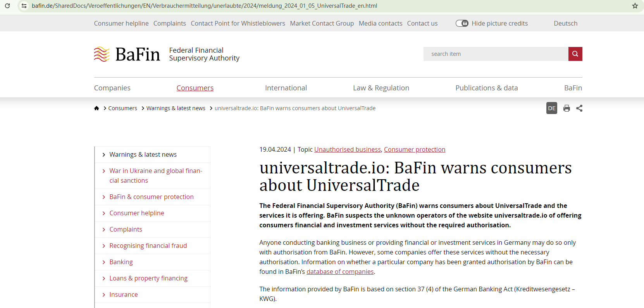The image size is (644, 308).
Task: Switch to German version via DE icon
Action: 552,108
